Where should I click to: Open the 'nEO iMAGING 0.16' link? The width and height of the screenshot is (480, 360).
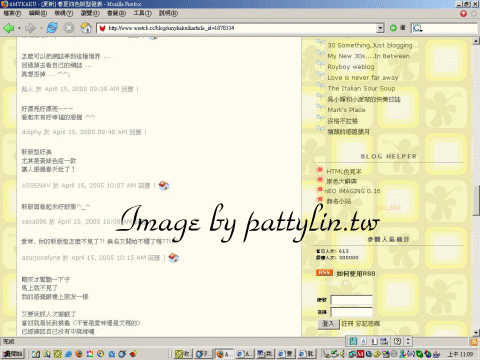pos(352,191)
